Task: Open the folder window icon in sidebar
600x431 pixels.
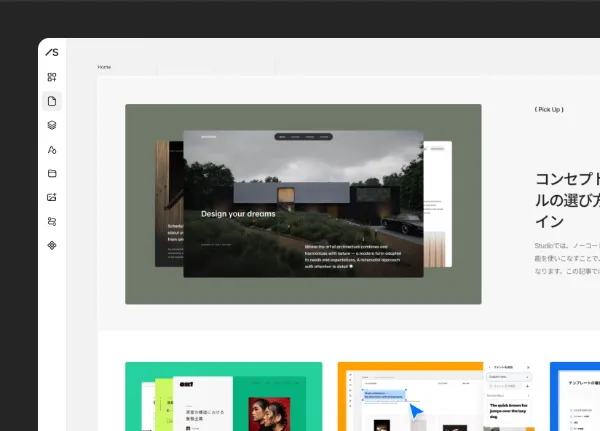Action: pos(52,173)
